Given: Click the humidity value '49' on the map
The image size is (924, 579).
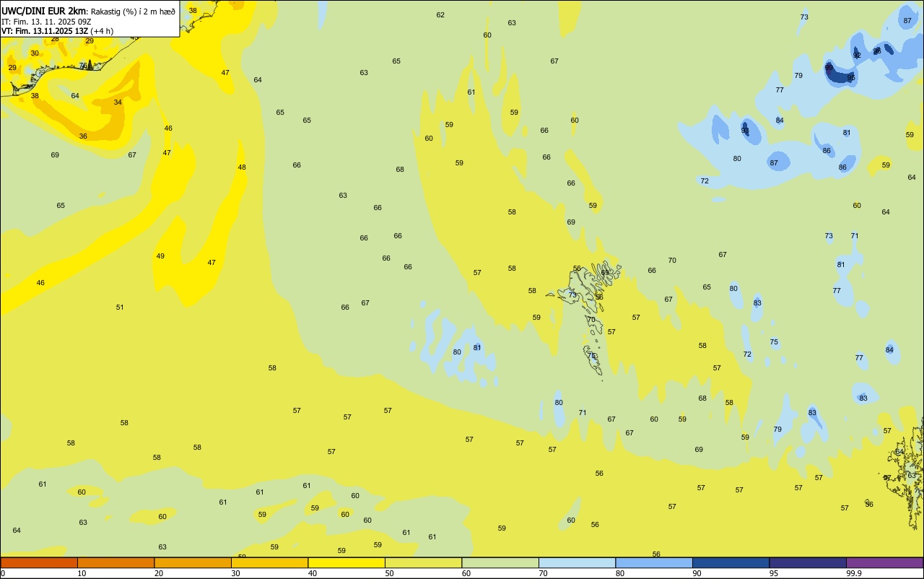Looking at the screenshot, I should click(x=160, y=256).
